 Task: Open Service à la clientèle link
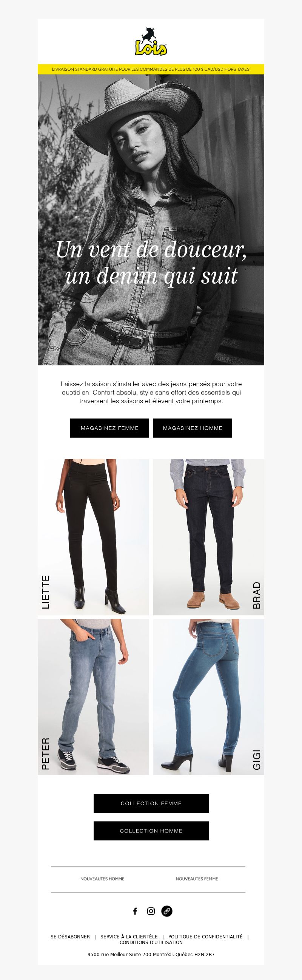(x=129, y=937)
